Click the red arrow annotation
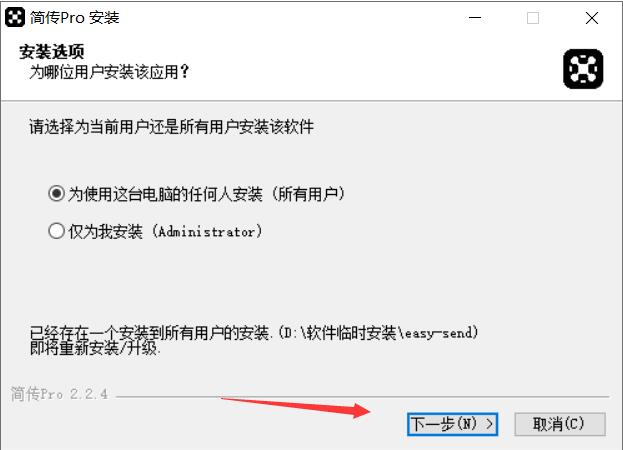623x450 pixels. click(x=296, y=408)
